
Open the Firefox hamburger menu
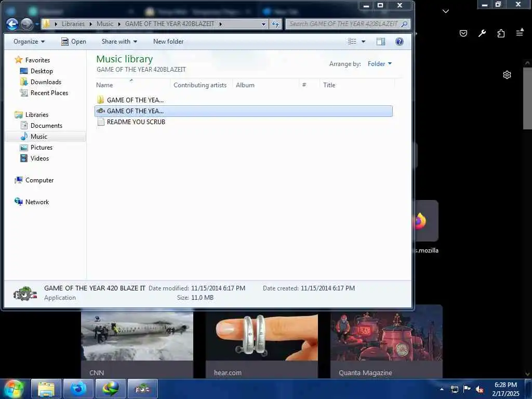[x=520, y=33]
